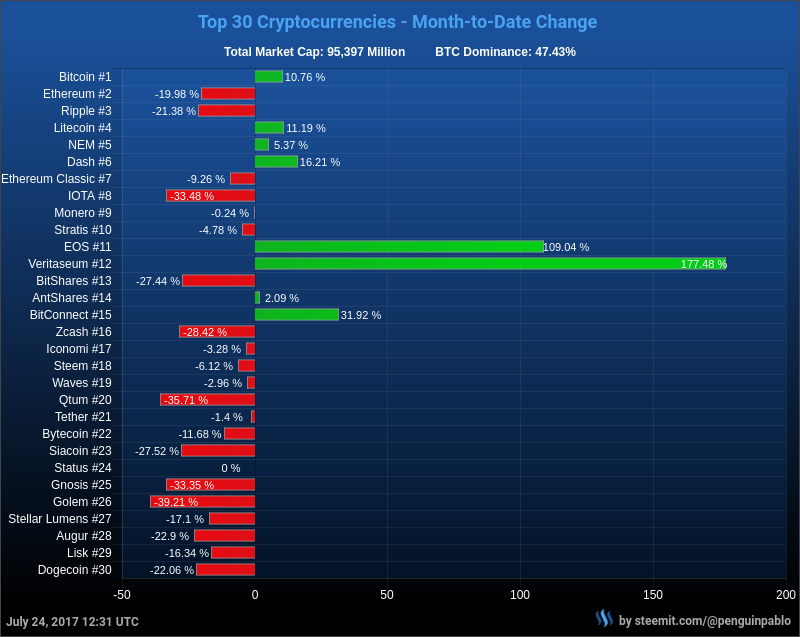Click the 0 % Status value
The height and width of the screenshot is (637, 800).
(231, 468)
